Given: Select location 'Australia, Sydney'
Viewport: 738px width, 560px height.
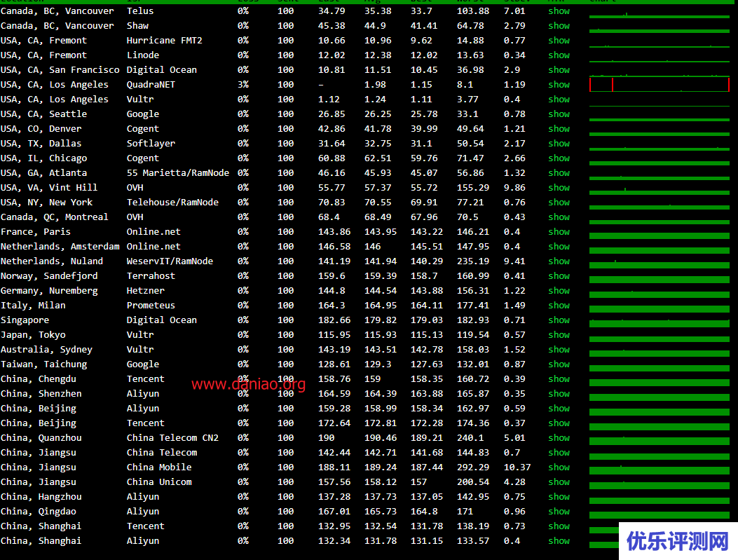Looking at the screenshot, I should pyautogui.click(x=46, y=350).
